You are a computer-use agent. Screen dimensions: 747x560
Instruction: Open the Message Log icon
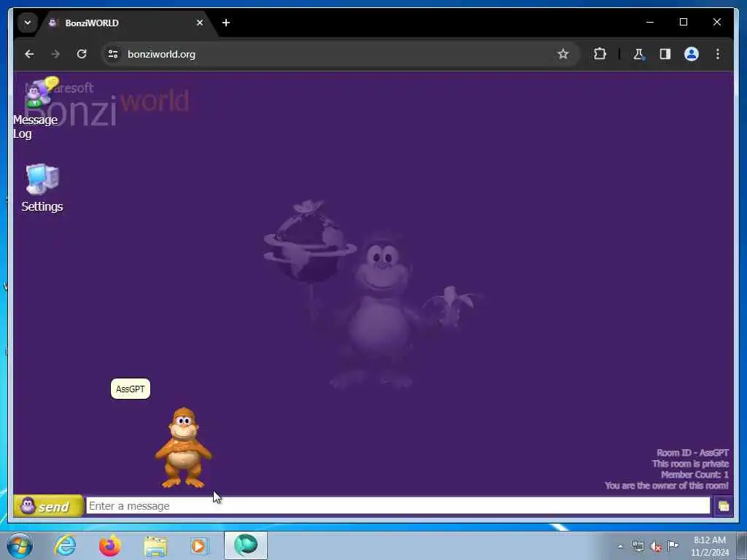pos(38,108)
